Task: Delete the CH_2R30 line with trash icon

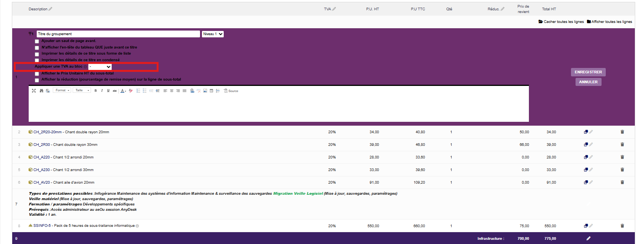Action: 622,144
